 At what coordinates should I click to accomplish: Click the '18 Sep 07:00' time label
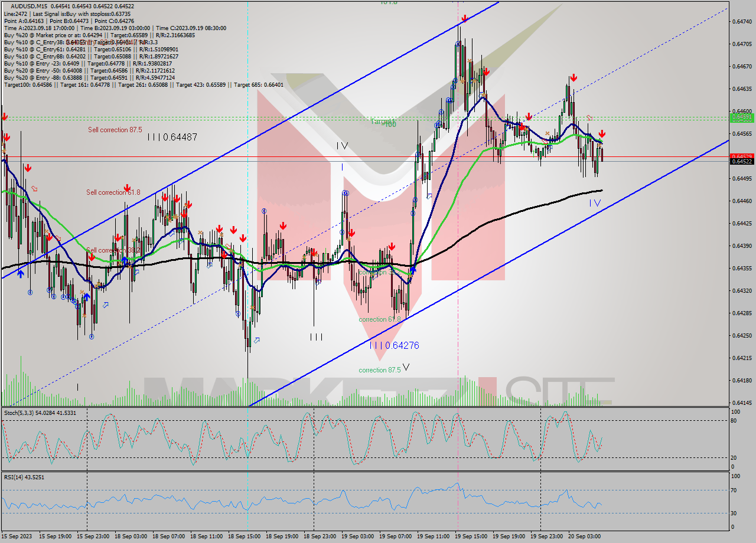(x=168, y=537)
